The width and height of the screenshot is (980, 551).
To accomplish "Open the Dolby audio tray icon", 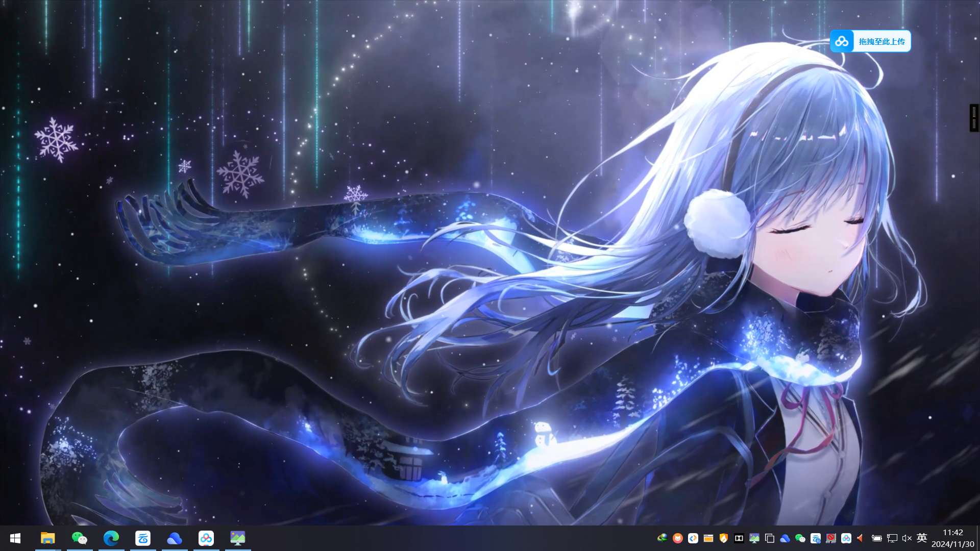I will 739,538.
